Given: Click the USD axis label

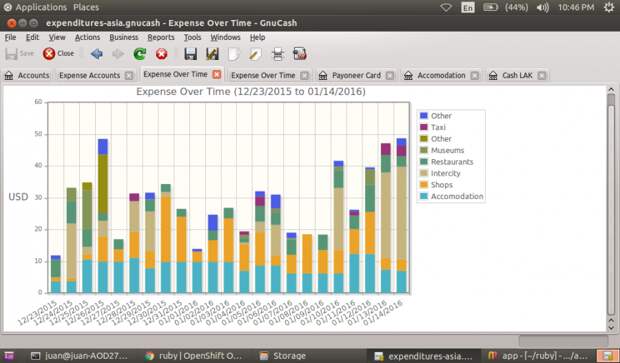Looking at the screenshot, I should (x=18, y=197).
